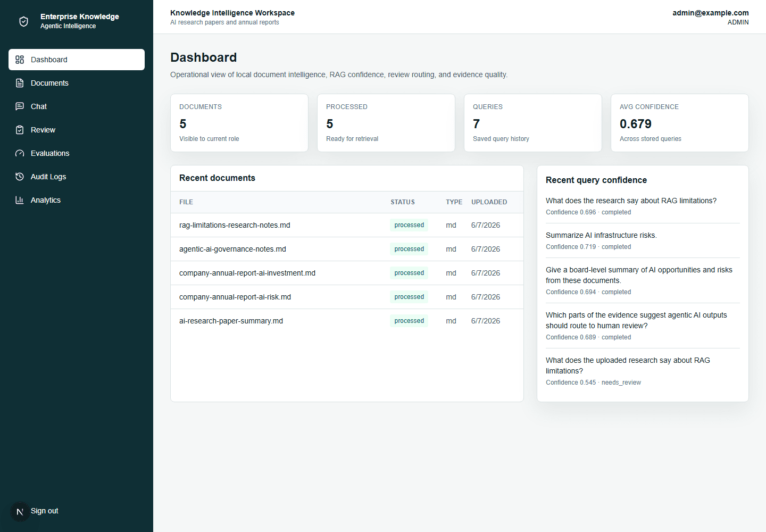Click the Recent query confidence heading
The width and height of the screenshot is (766, 532).
pyautogui.click(x=596, y=180)
